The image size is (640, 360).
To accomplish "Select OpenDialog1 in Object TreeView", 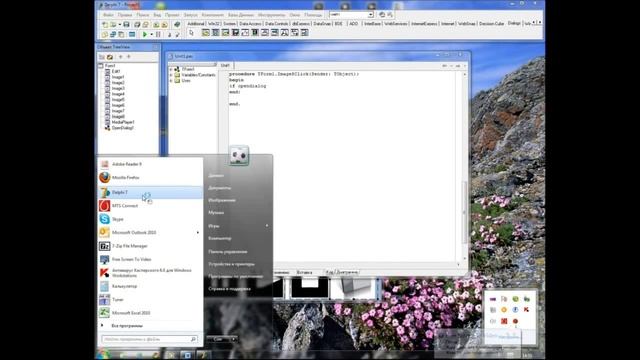I will click(122, 128).
